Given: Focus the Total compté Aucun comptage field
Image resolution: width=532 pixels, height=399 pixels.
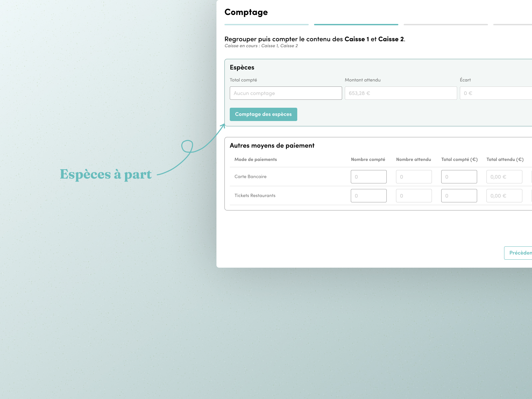Looking at the screenshot, I should pos(286,93).
